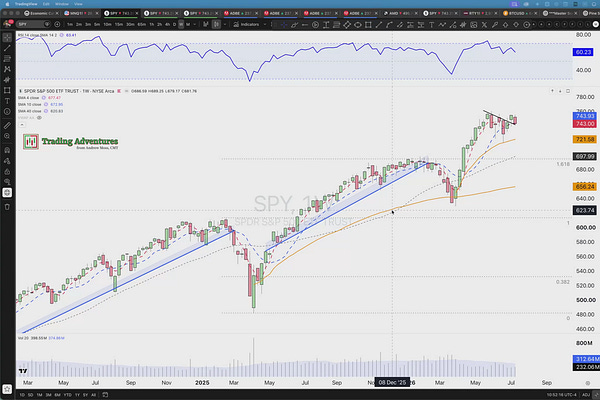Image resolution: width=600 pixels, height=400 pixels.
Task: Select the D daily interval button
Action: tap(174, 24)
